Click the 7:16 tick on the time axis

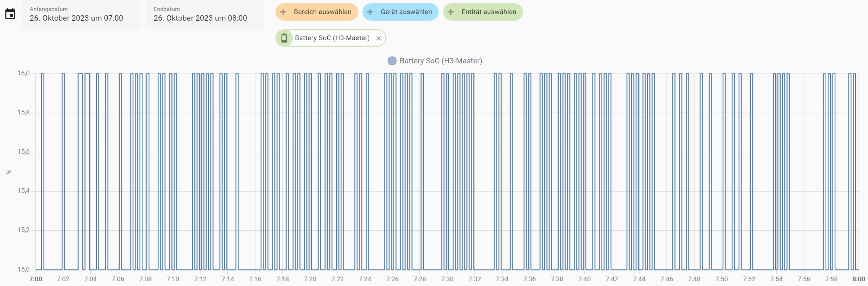pyautogui.click(x=255, y=279)
